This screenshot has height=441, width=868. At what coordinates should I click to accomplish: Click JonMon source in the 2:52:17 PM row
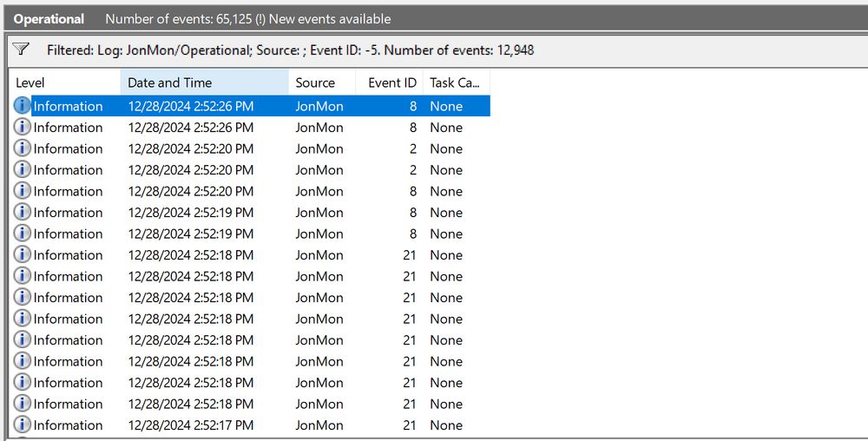319,425
